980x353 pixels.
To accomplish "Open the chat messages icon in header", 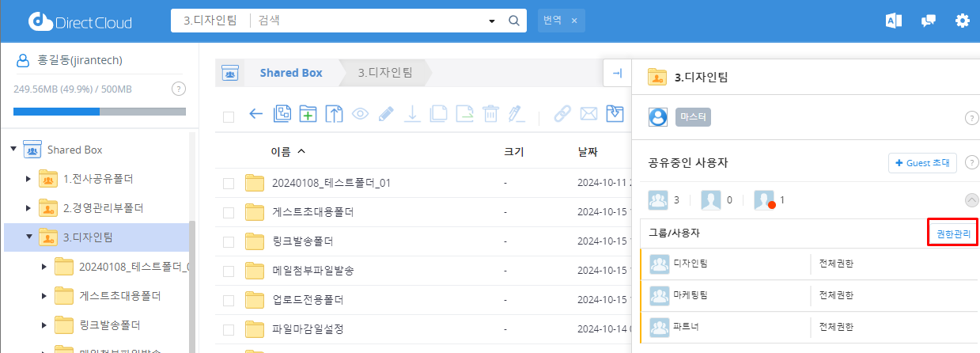I will click(929, 21).
